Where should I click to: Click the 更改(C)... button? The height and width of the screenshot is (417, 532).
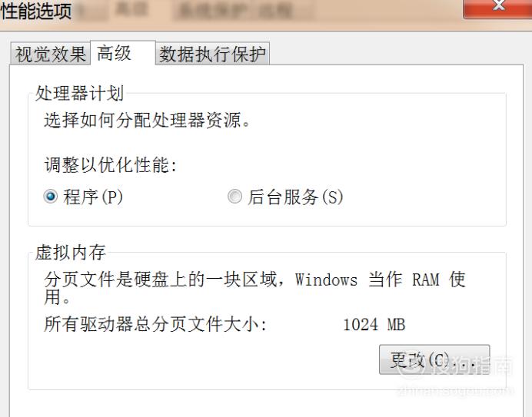point(434,359)
